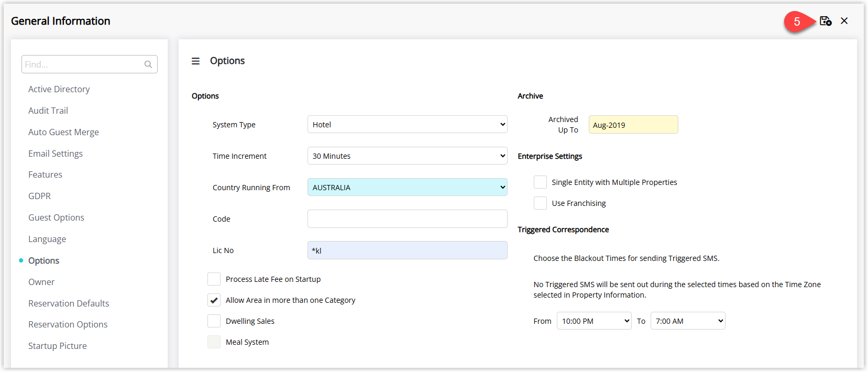Viewport: 868px width, 372px height.
Task: Open the Auto Guest Merge section
Action: click(x=63, y=132)
